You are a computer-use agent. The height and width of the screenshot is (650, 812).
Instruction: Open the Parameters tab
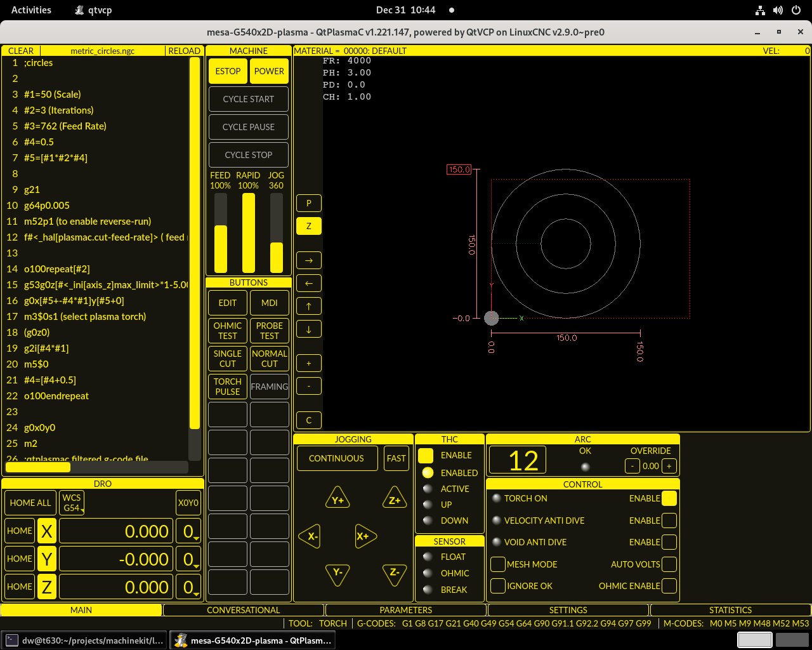click(x=406, y=610)
